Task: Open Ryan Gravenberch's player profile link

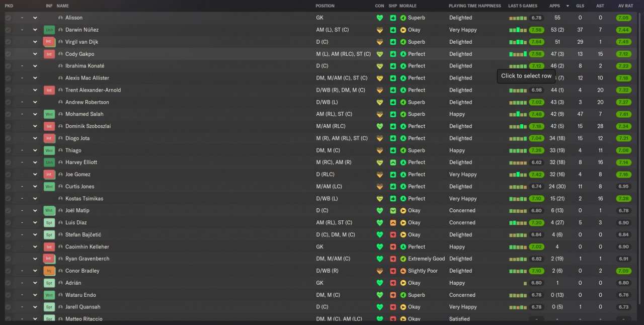Action: pyautogui.click(x=87, y=259)
